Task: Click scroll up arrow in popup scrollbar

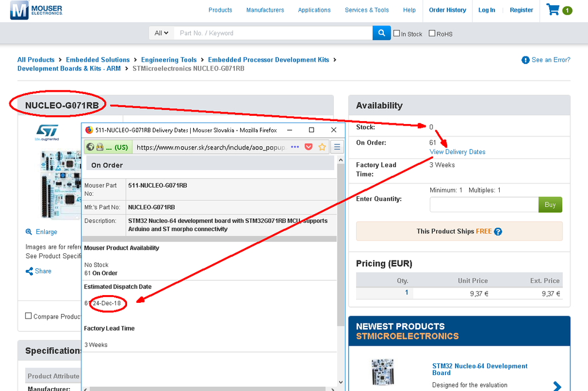Action: click(341, 160)
